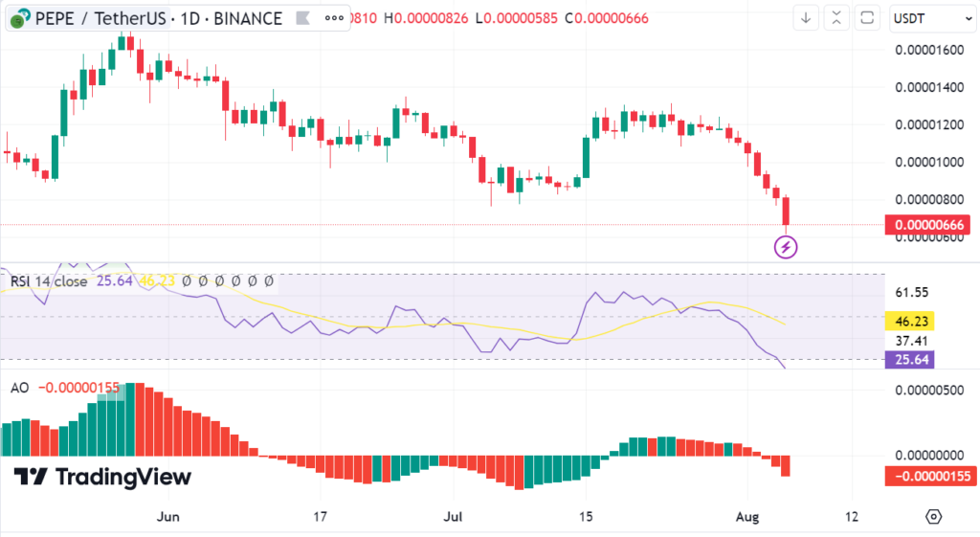The height and width of the screenshot is (537, 980).
Task: Click the 1D interval in chart title
Action: 190,19
